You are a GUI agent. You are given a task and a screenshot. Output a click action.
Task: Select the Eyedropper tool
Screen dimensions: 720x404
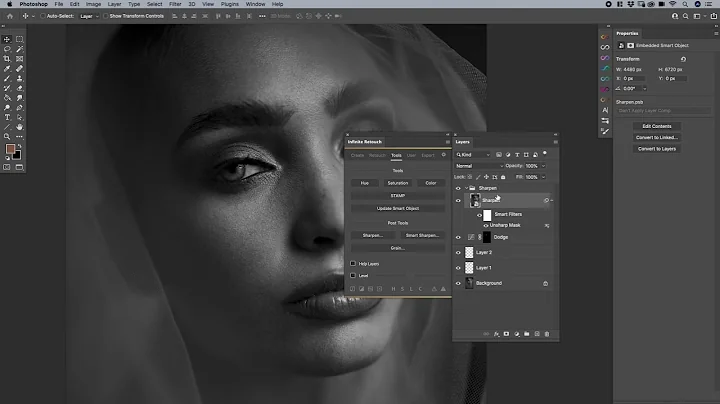click(7, 69)
